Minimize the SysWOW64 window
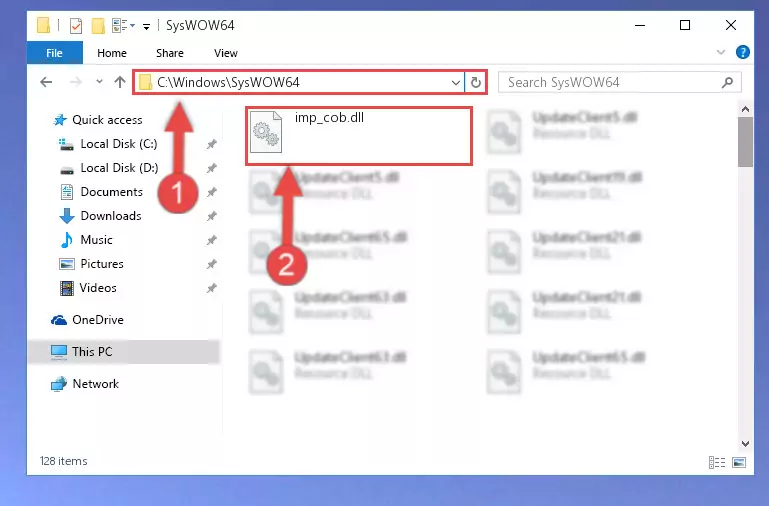Screen dimensions: 769x506 click(x=640, y=25)
